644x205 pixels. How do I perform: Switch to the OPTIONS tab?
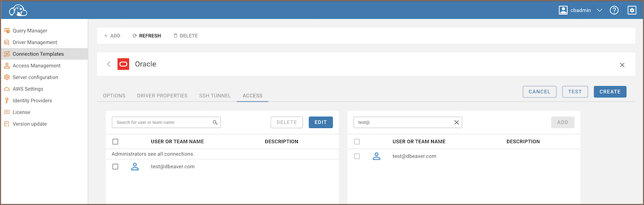pyautogui.click(x=114, y=96)
